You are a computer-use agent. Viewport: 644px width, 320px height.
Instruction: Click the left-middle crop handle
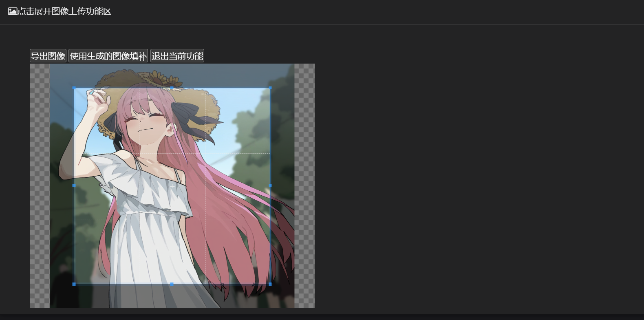click(74, 186)
